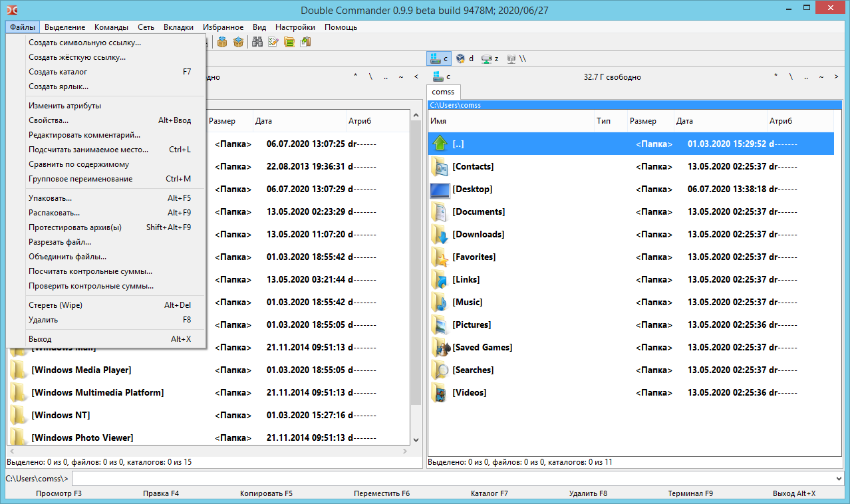The height and width of the screenshot is (504, 850).
Task: Click the Saved Games folder icon
Action: tap(440, 347)
